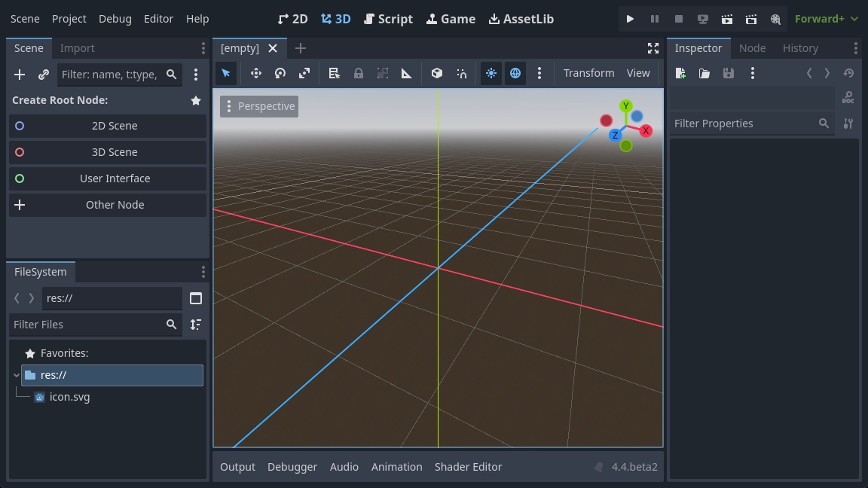Expand the Transform menu
The width and height of the screenshot is (868, 488).
588,73
